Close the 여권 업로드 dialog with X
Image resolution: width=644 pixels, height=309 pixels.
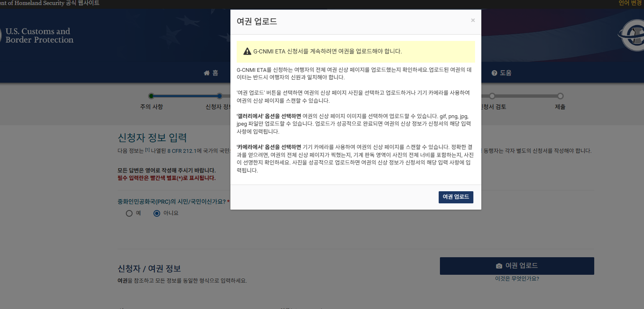(473, 20)
